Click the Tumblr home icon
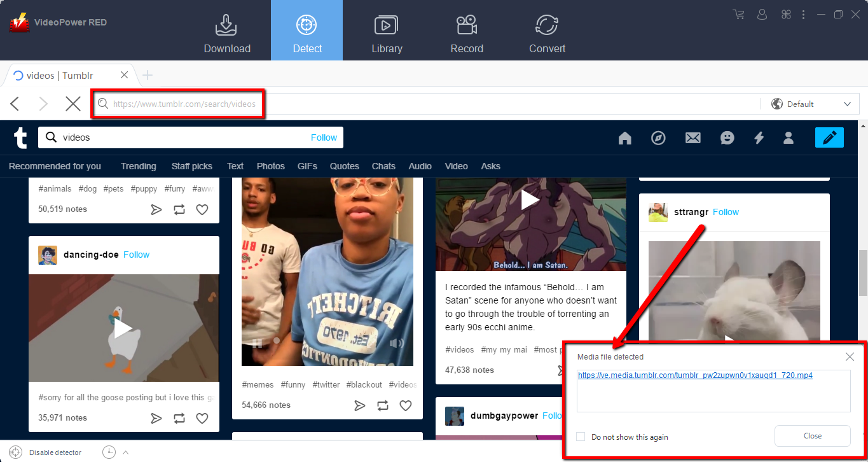868x462 pixels. (624, 138)
